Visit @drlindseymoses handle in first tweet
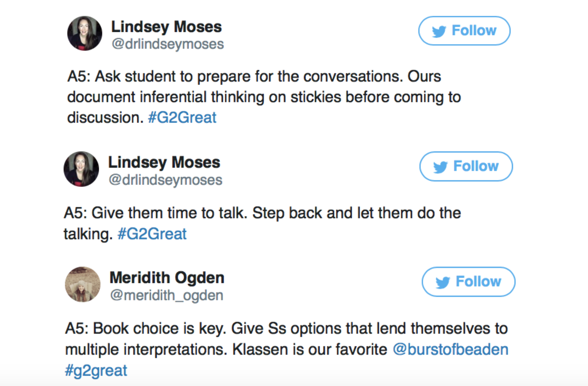This screenshot has width=588, height=386. tap(168, 44)
